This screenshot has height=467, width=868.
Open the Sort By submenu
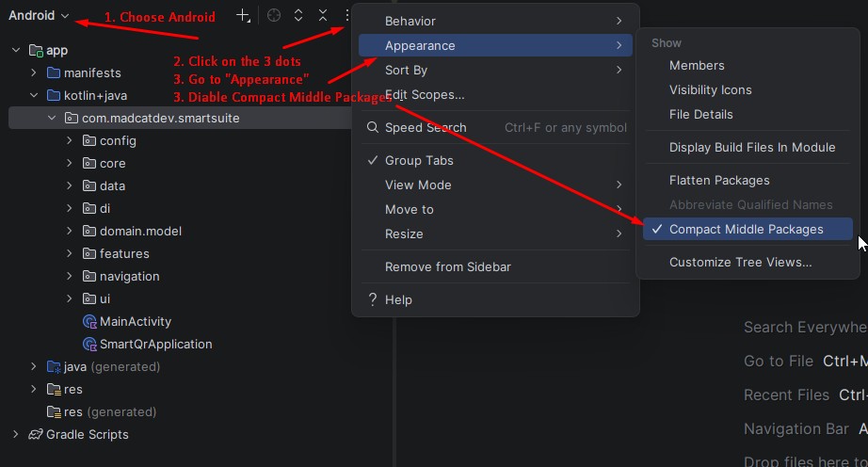coord(495,70)
